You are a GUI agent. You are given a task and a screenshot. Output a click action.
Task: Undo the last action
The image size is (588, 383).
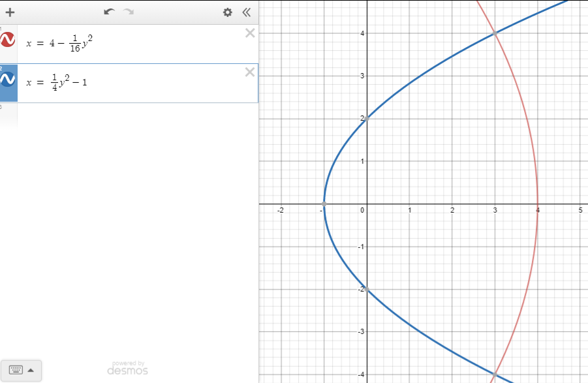(x=109, y=12)
